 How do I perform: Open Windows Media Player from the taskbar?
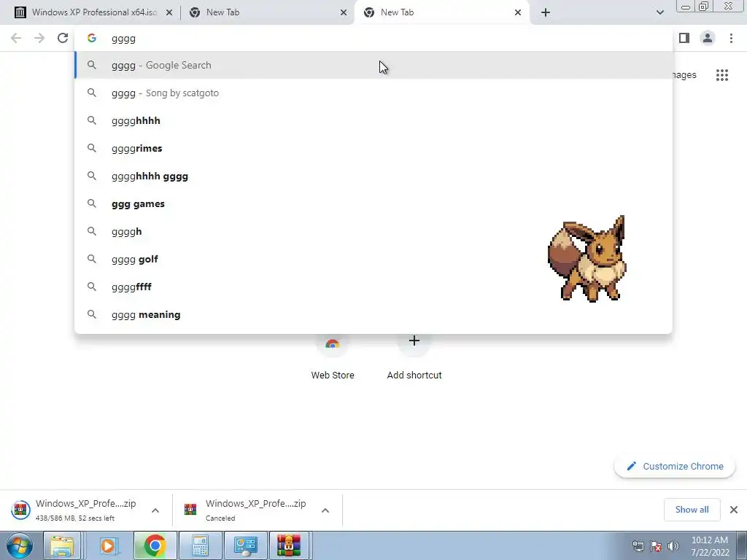[109, 545]
